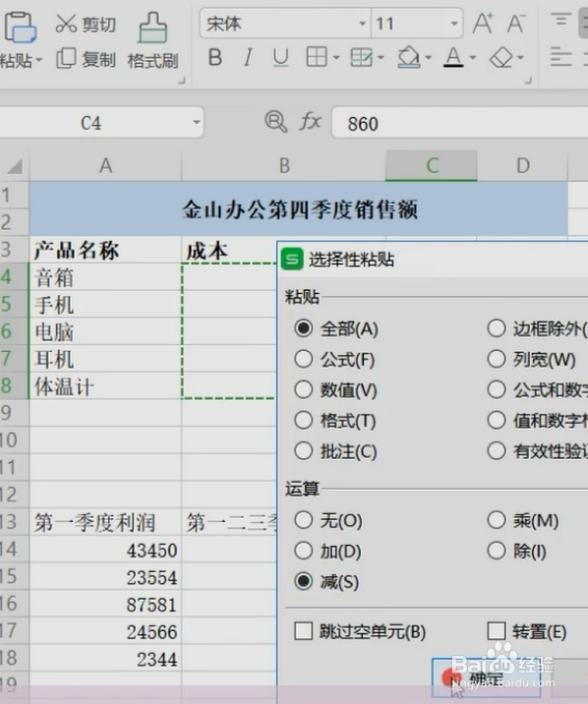Viewport: 588px width, 704px height.
Task: Toggle Underline formatting
Action: tap(281, 58)
